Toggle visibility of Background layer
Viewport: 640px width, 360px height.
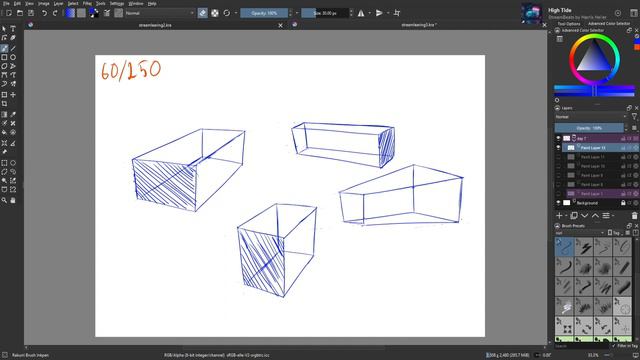pyautogui.click(x=558, y=203)
